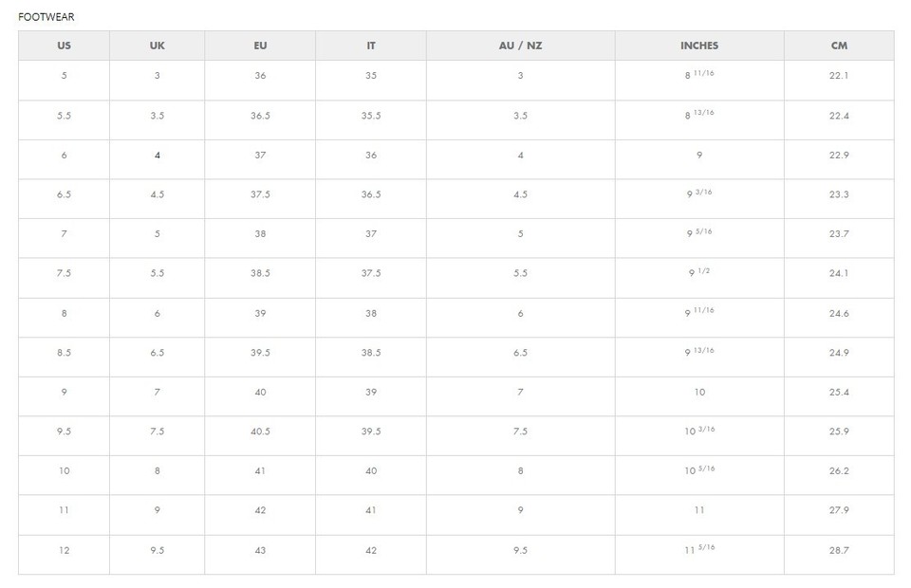Click the IT column header
The height and width of the screenshot is (588, 911).
click(x=371, y=46)
